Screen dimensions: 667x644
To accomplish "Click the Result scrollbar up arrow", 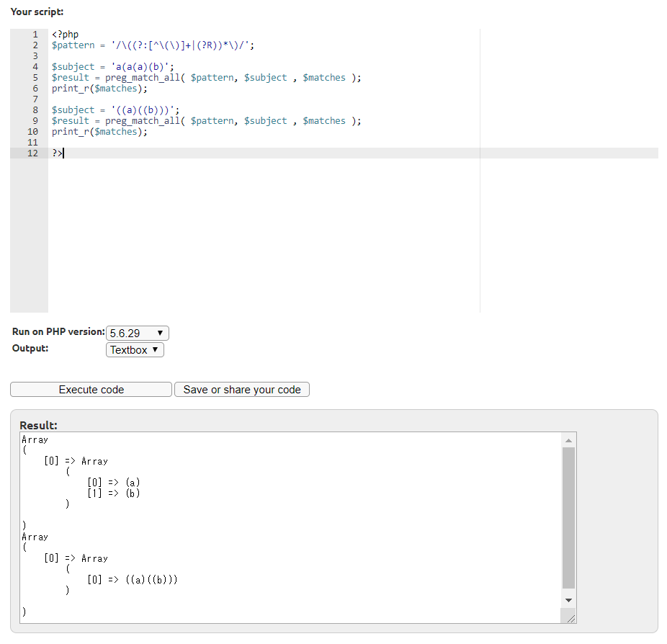I will 568,440.
